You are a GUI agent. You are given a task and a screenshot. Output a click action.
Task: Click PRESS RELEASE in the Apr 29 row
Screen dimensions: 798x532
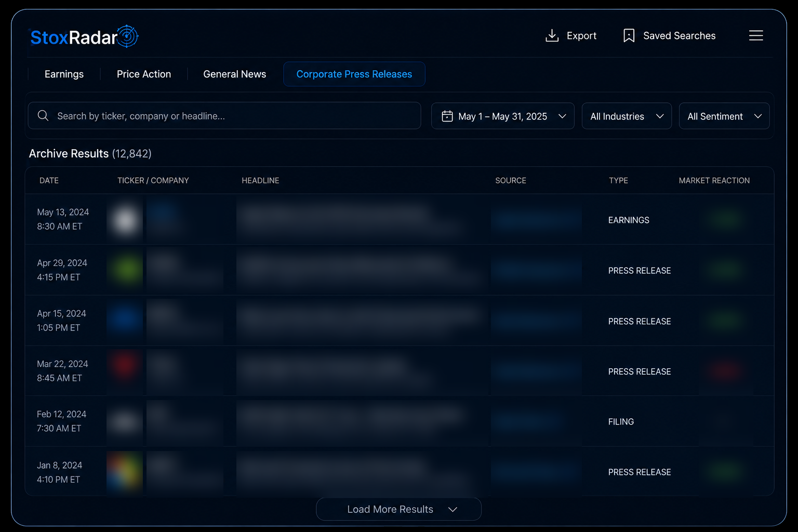click(x=640, y=271)
